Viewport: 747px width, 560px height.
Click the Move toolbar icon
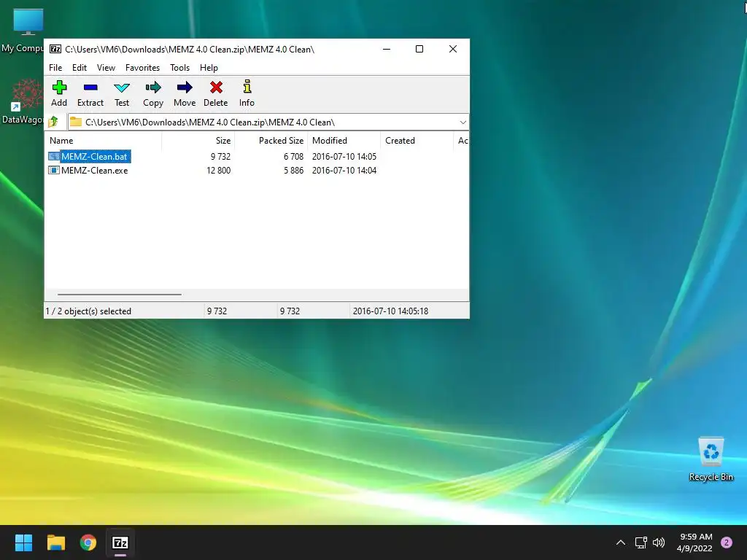(185, 87)
